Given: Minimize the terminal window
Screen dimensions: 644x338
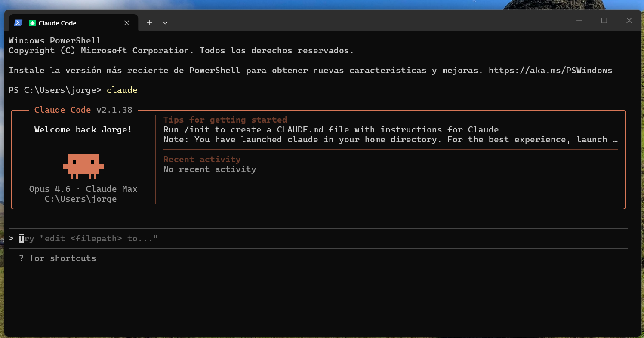Looking at the screenshot, I should click(x=579, y=21).
